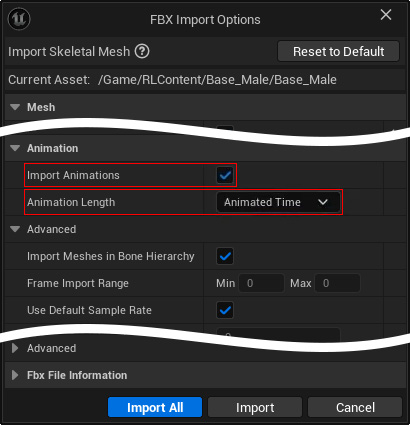Click the Import Meshes in Bone Hierarchy label
The width and height of the screenshot is (410, 425).
pyautogui.click(x=111, y=256)
